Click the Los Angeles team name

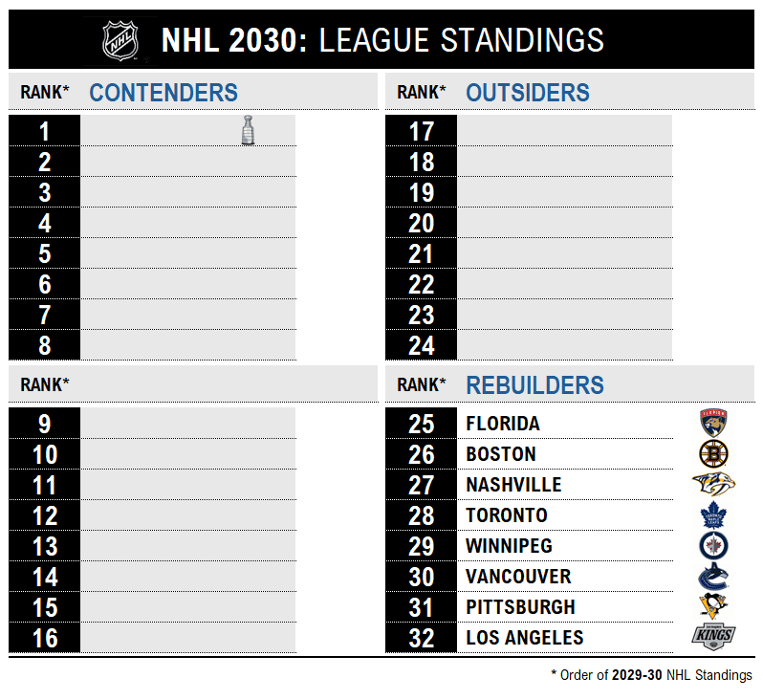524,638
